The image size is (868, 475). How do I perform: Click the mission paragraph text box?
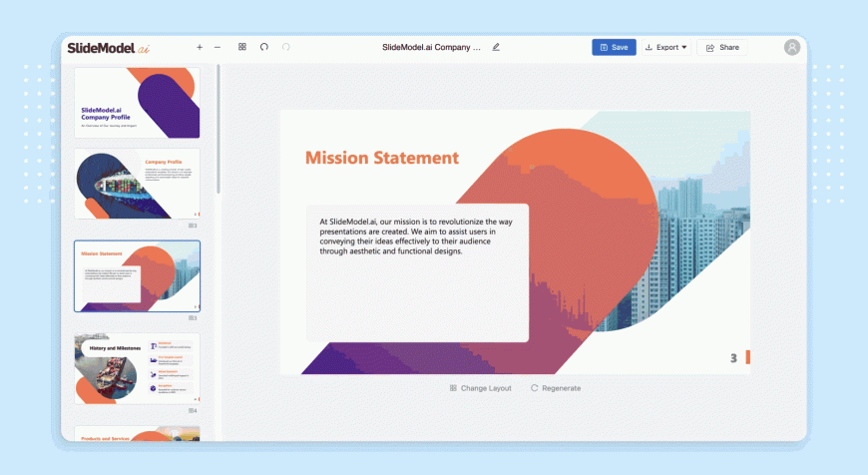[x=417, y=272]
